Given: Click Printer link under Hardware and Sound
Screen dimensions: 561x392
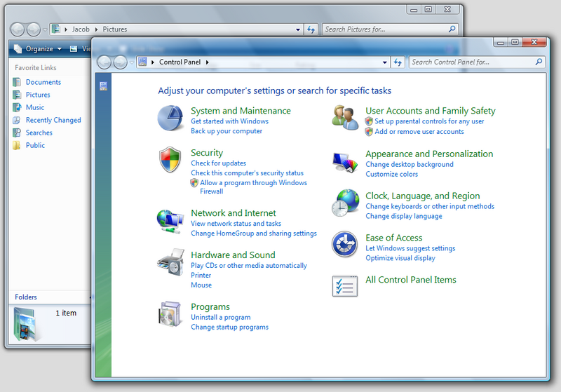Looking at the screenshot, I should click(x=201, y=276).
